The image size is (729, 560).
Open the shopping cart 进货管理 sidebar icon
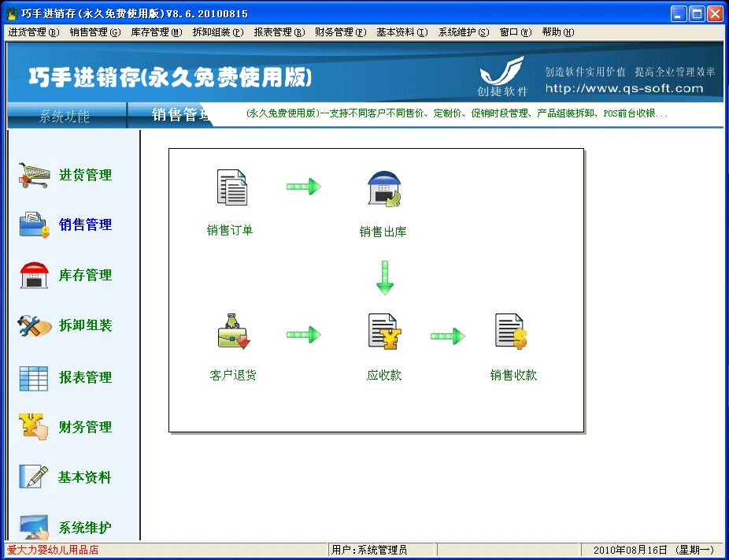pos(34,175)
